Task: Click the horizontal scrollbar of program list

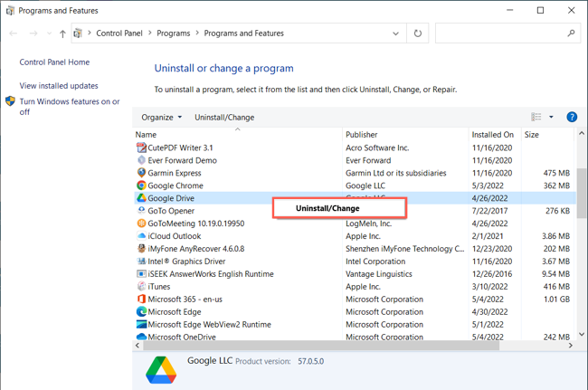Action: [317, 345]
